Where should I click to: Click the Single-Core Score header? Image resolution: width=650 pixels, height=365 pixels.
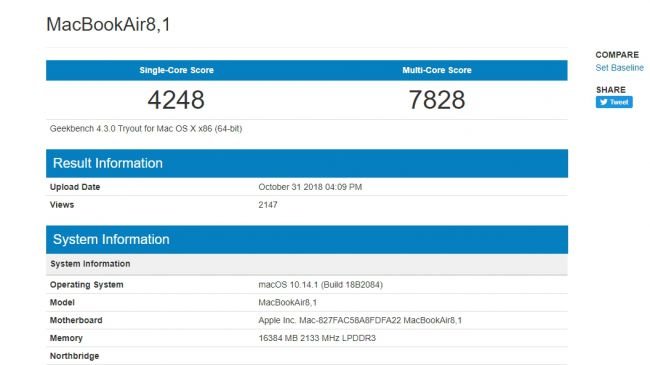176,70
